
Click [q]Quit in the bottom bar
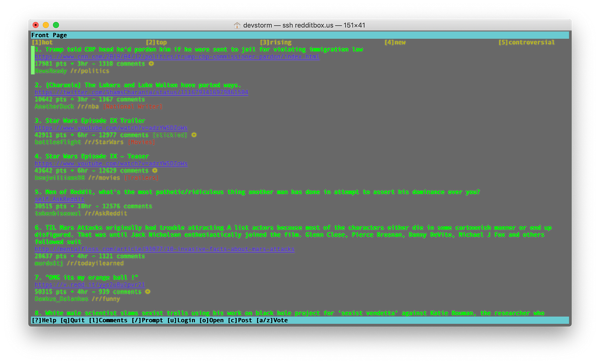[x=72, y=320]
